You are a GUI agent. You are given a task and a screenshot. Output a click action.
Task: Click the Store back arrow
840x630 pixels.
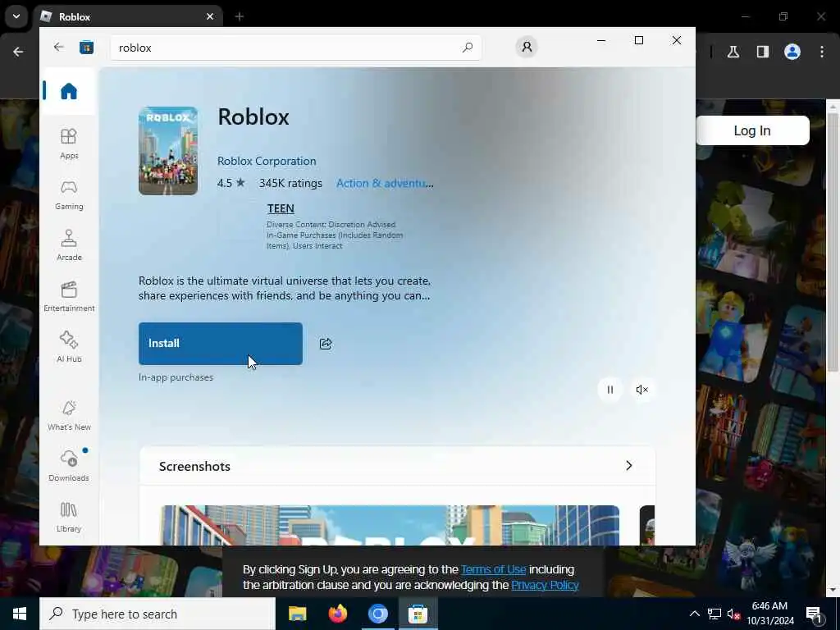(58, 47)
